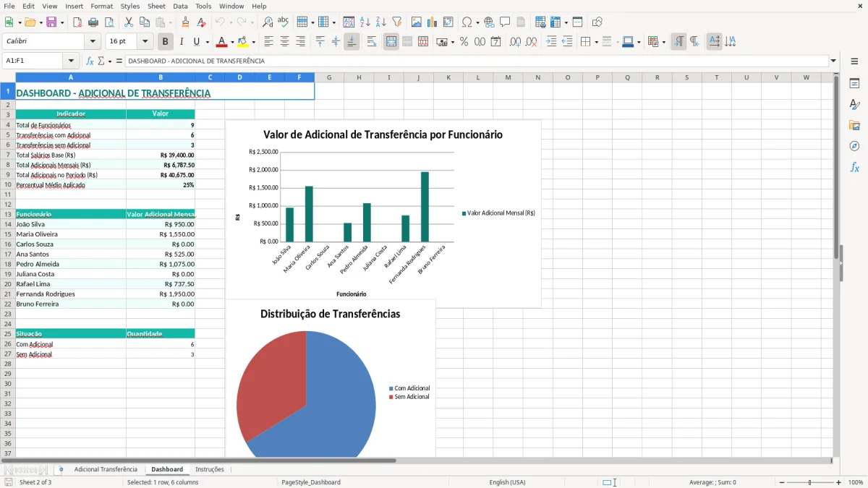Insert a comment
The width and height of the screenshot is (868, 488).
tap(505, 22)
